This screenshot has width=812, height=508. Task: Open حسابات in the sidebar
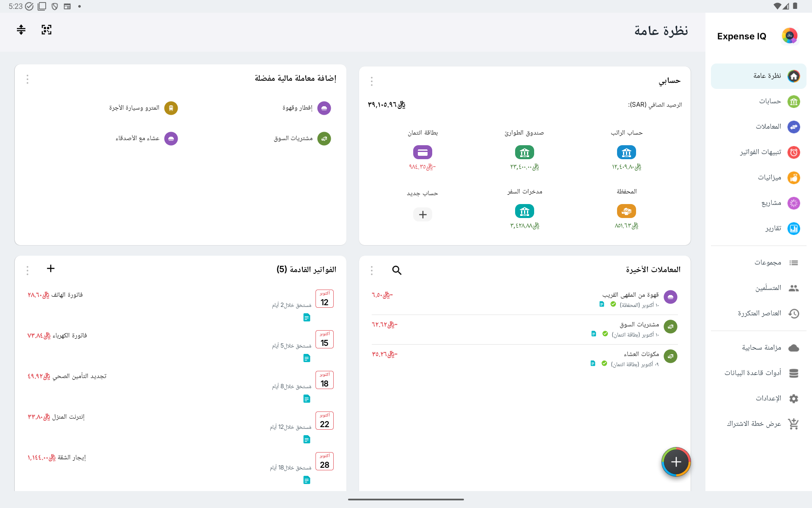click(758, 102)
